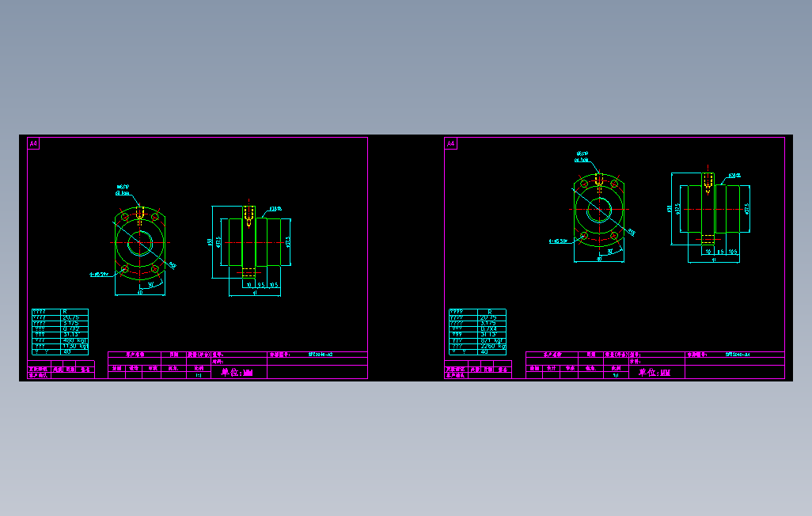
Task: Click the 4-hole callout leader text on the left sheet
Action: click(x=99, y=274)
